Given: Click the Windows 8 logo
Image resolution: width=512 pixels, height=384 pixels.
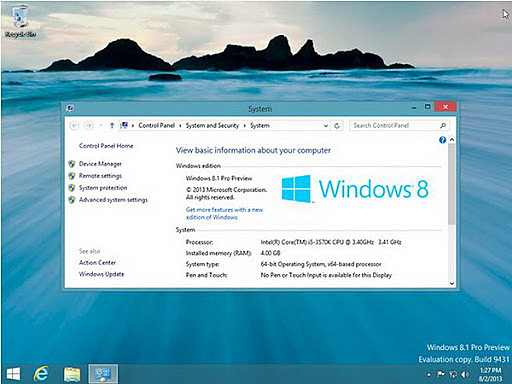Looking at the screenshot, I should pyautogui.click(x=355, y=189).
